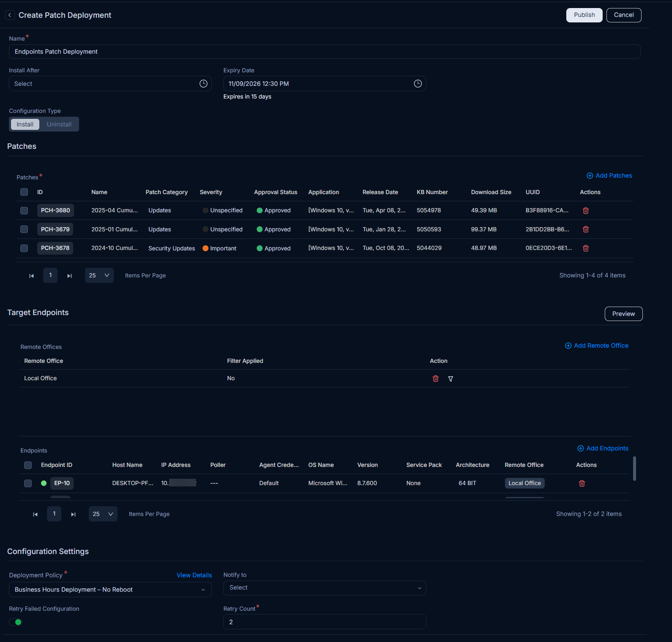
Task: Click Local Office row in Remote Offices
Action: (325, 379)
